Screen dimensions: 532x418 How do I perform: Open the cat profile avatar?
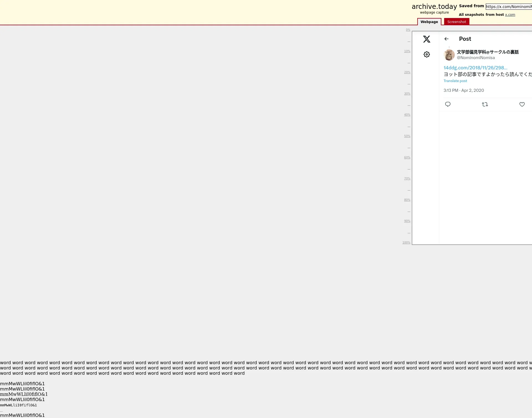point(449,55)
